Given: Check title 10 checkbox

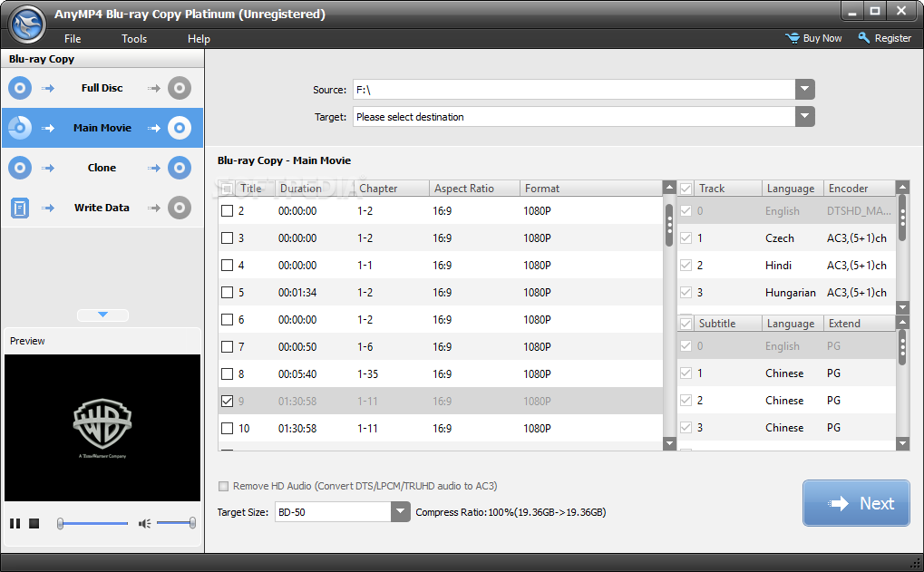Looking at the screenshot, I should [227, 428].
